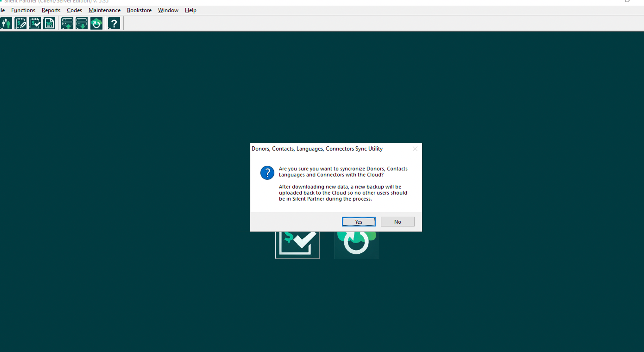Decline sync by clicking No

(398, 222)
